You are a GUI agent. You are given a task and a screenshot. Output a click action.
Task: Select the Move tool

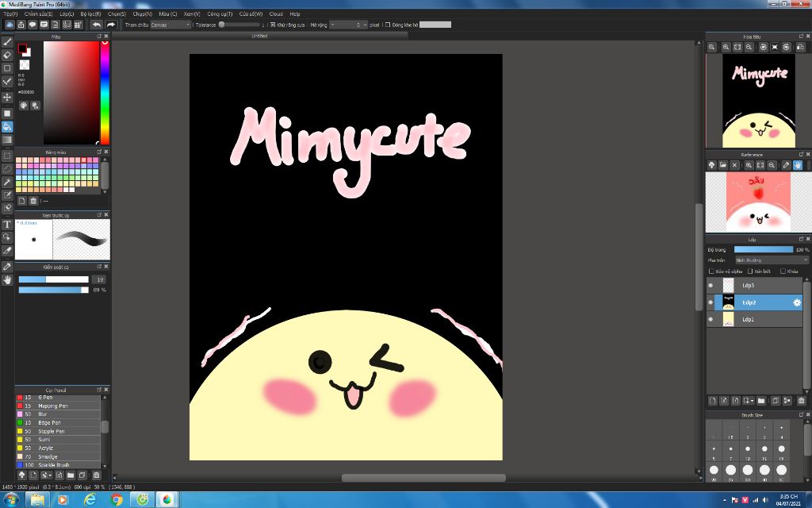(7, 97)
